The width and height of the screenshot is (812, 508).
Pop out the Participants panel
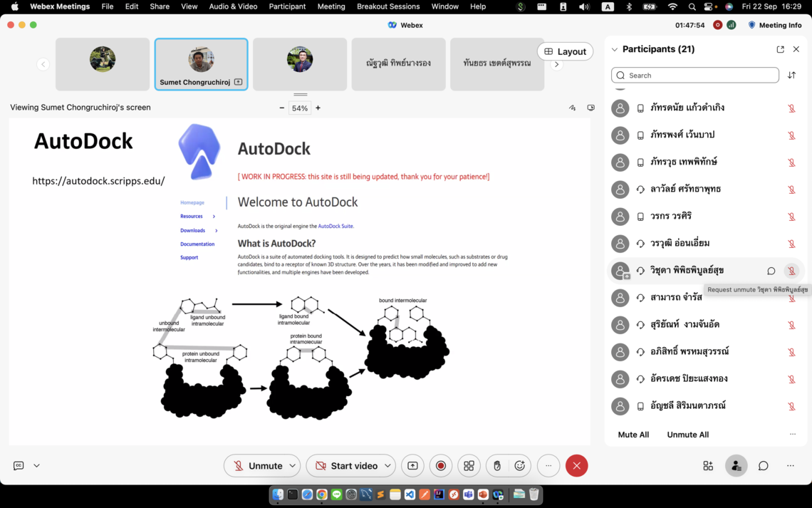(x=780, y=49)
